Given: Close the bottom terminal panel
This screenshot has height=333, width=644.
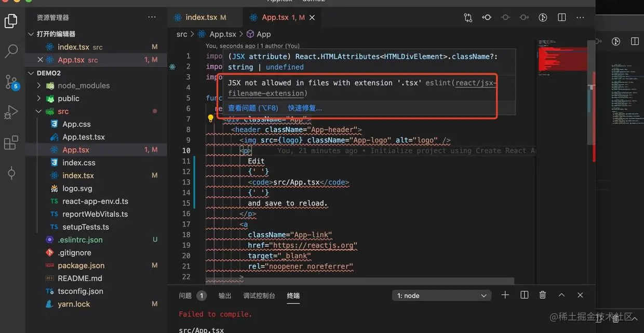Looking at the screenshot, I should (x=580, y=295).
